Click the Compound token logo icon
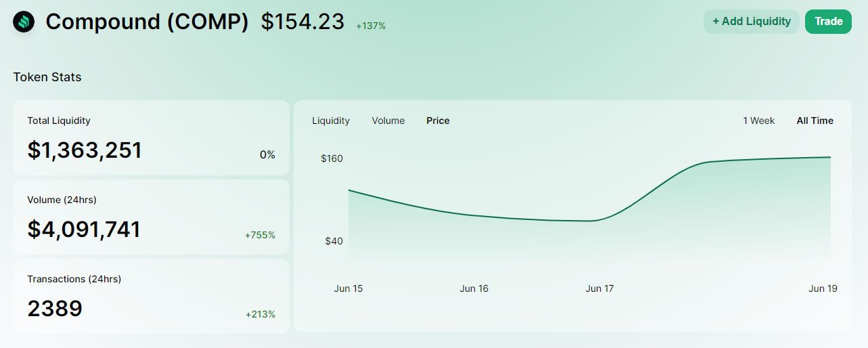Screen dimensions: 868x348 pyautogui.click(x=24, y=22)
